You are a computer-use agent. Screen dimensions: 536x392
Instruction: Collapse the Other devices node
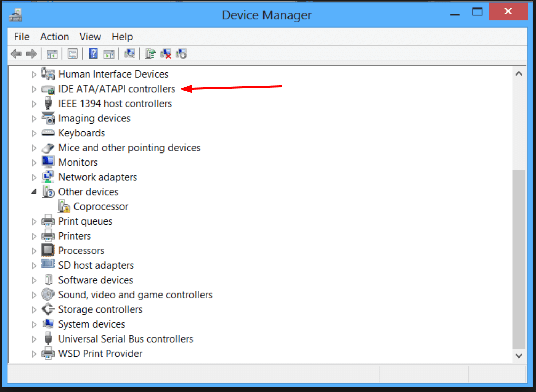(34, 192)
